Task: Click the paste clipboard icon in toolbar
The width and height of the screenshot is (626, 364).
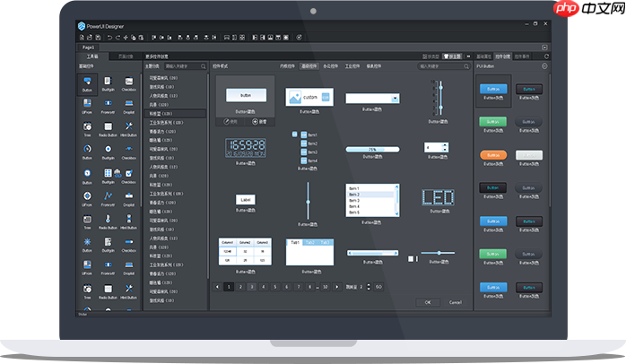Action: (x=142, y=38)
